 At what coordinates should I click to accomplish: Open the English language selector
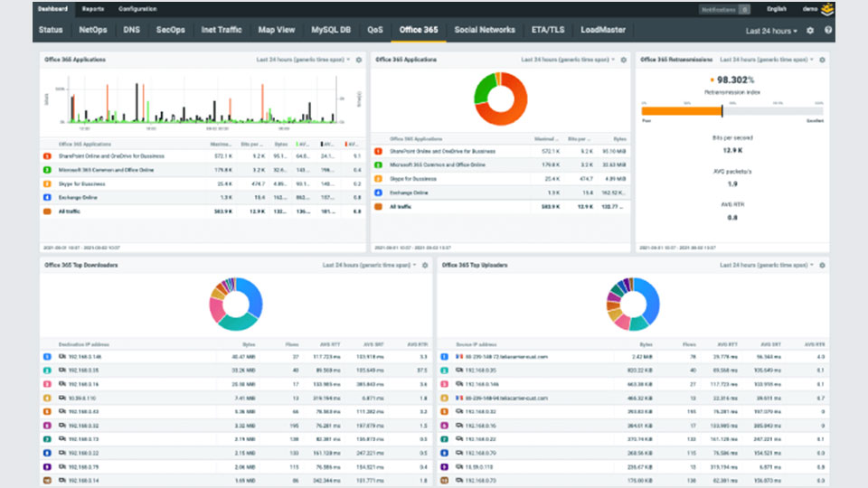click(x=777, y=9)
